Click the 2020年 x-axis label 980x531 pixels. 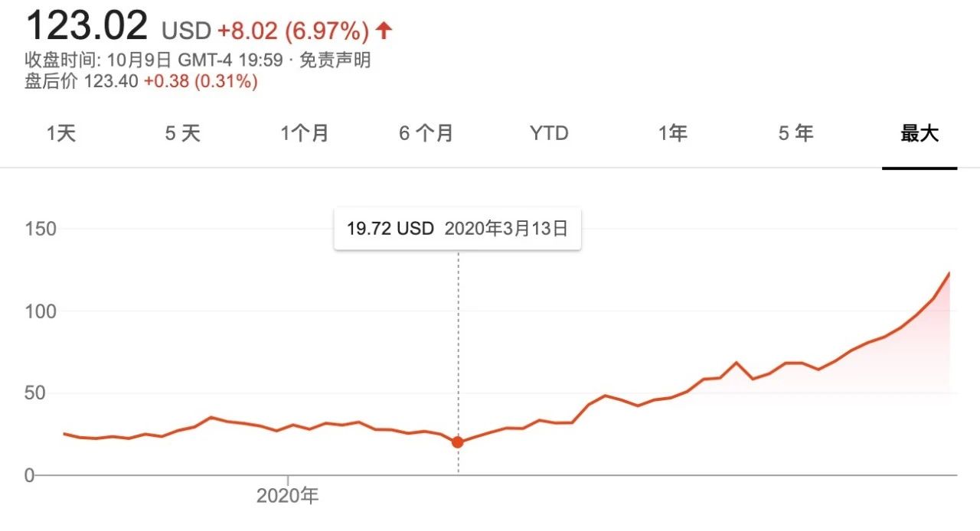[287, 496]
